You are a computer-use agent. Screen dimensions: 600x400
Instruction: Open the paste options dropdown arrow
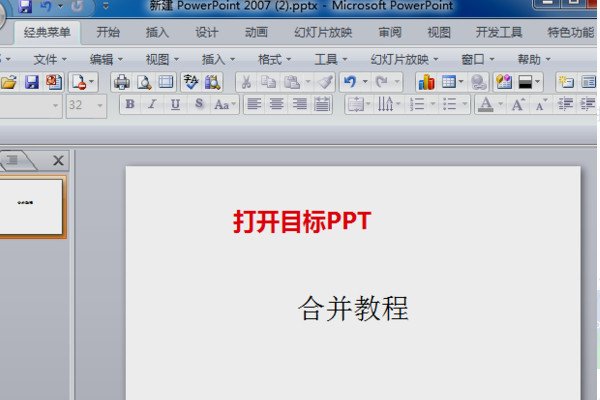[x=308, y=82]
